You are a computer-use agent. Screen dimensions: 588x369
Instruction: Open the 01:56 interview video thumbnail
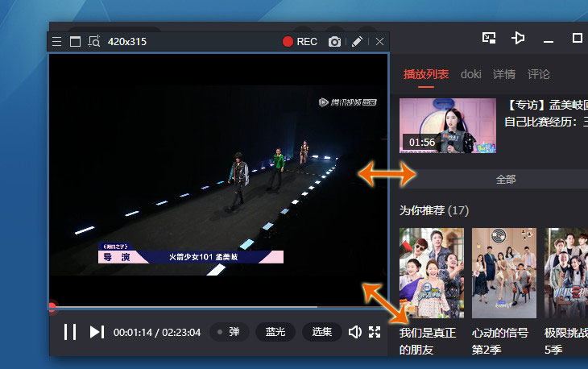click(448, 126)
